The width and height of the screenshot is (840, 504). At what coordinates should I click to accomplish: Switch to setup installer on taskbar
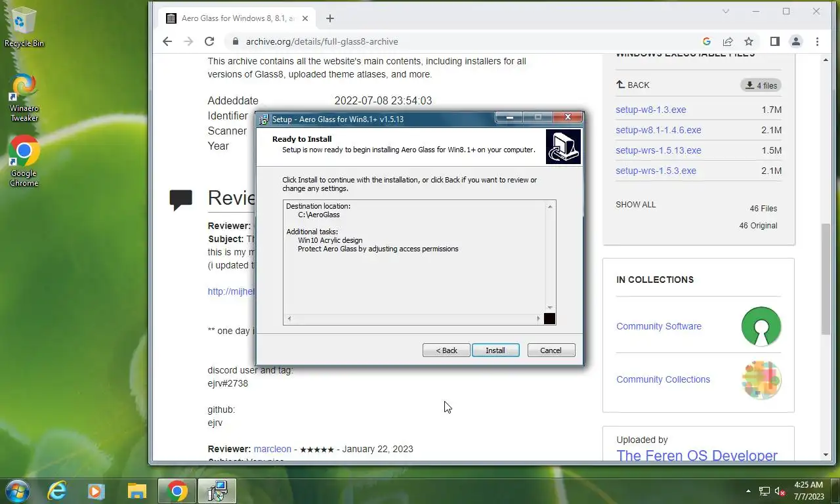tap(217, 491)
